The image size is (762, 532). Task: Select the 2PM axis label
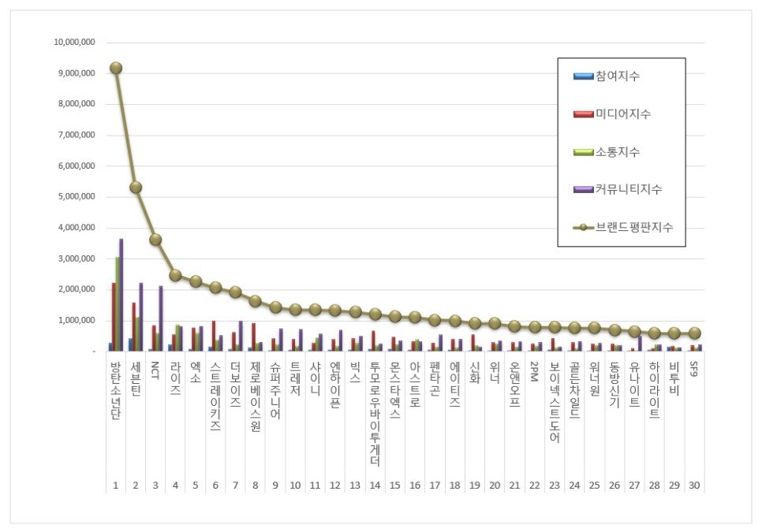tap(534, 371)
